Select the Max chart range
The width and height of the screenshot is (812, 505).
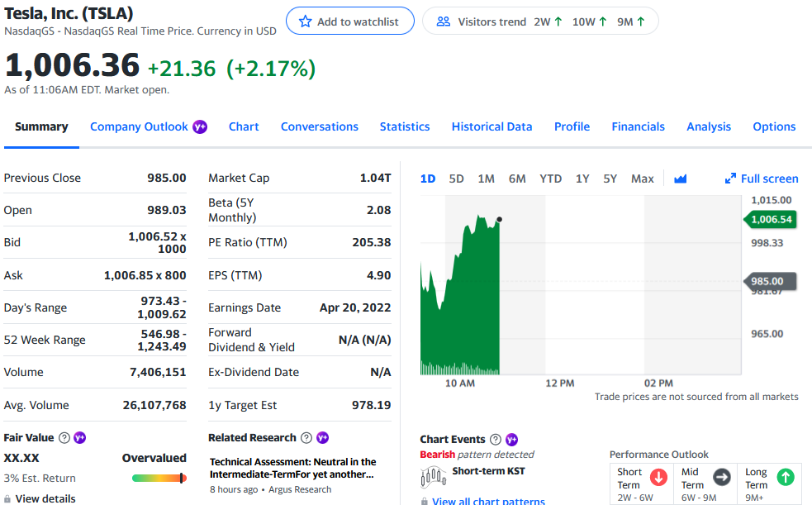pyautogui.click(x=642, y=179)
